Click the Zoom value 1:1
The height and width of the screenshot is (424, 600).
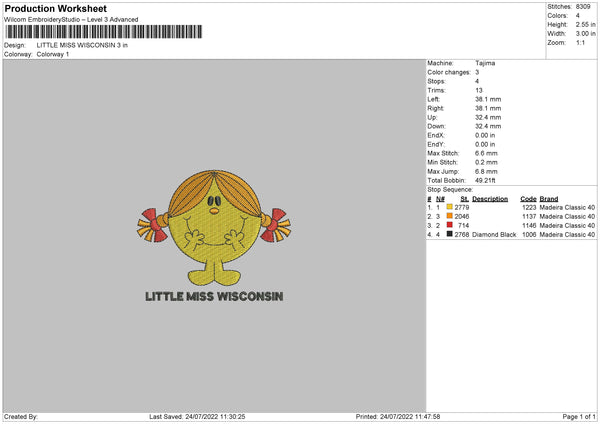click(x=580, y=42)
